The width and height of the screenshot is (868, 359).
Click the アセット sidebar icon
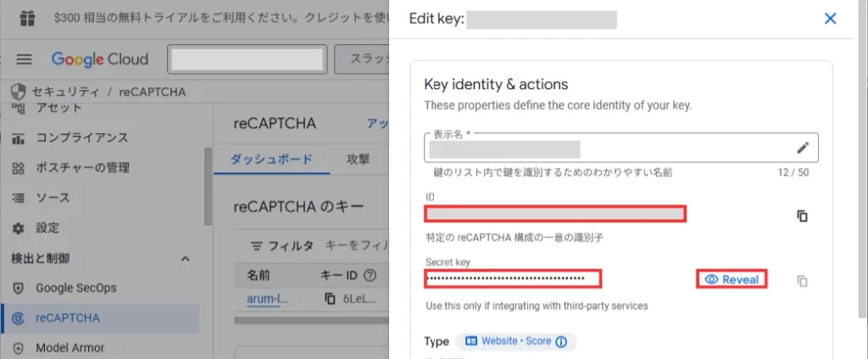click(x=19, y=108)
